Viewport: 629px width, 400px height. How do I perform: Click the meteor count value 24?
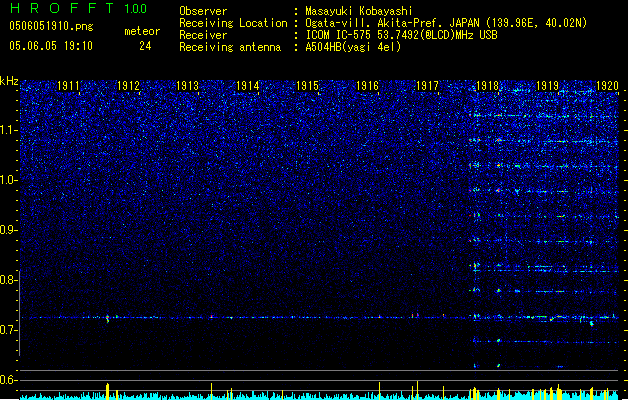(145, 46)
